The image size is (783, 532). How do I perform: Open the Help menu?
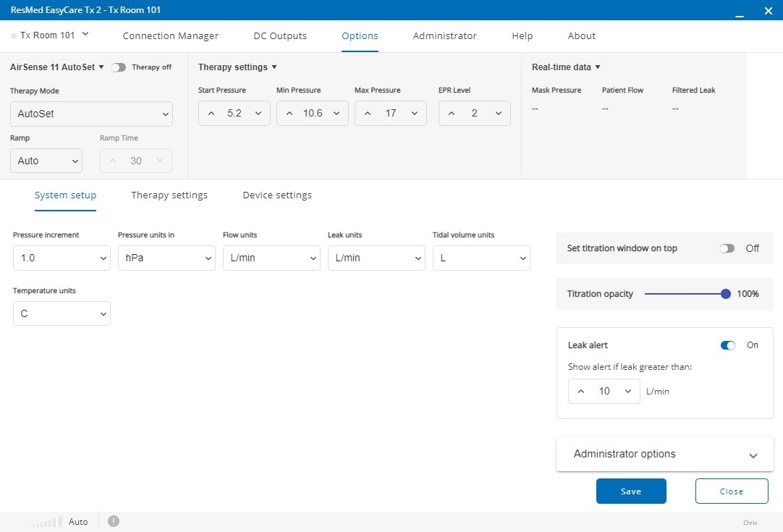(x=522, y=36)
